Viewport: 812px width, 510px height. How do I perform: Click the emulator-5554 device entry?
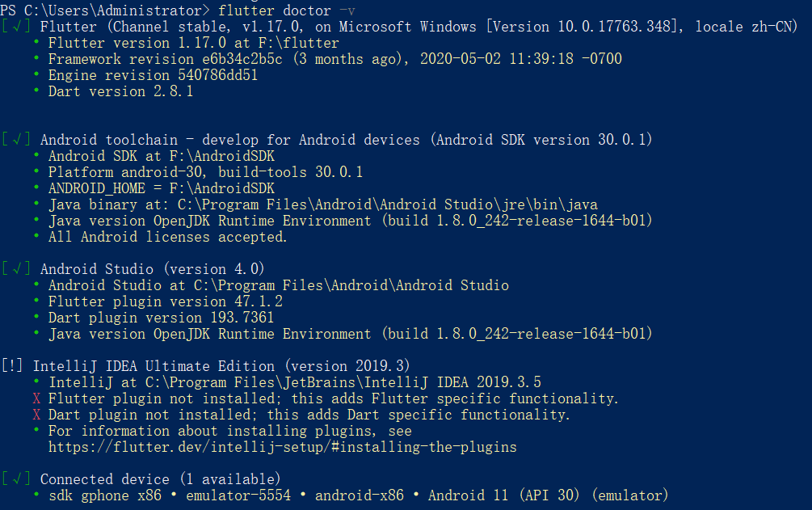pyautogui.click(x=238, y=495)
